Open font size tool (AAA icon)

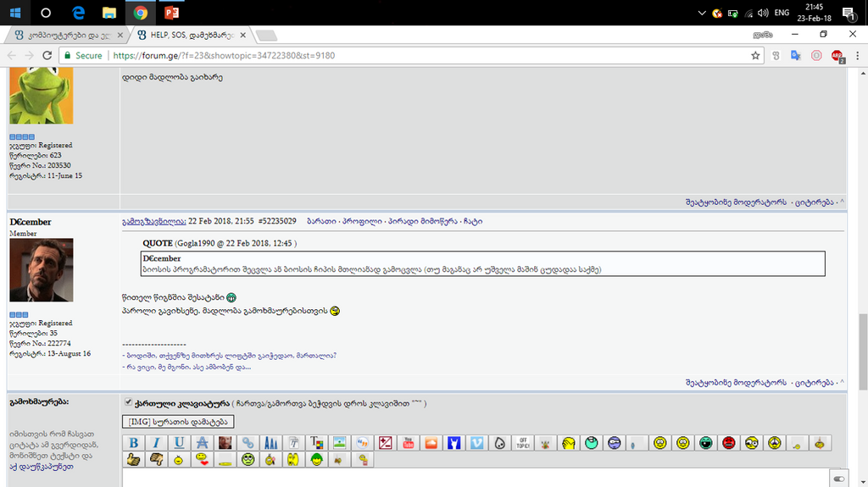click(x=270, y=443)
